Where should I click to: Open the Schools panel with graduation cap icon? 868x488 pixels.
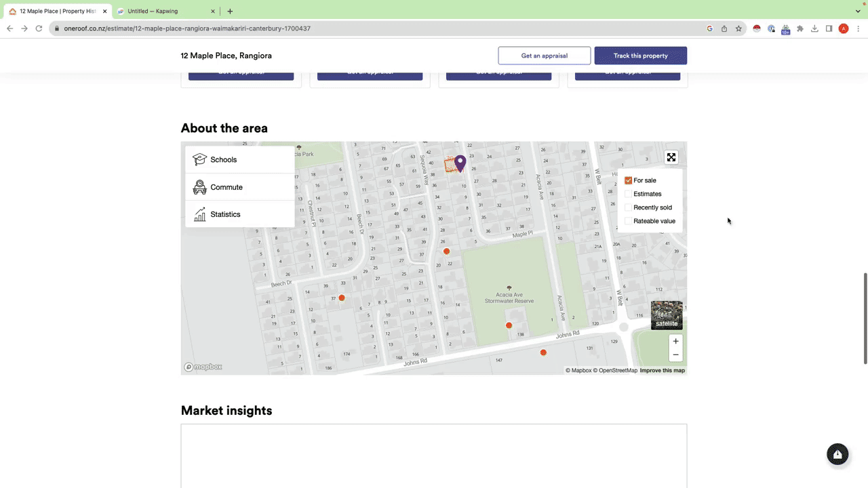[x=240, y=160]
